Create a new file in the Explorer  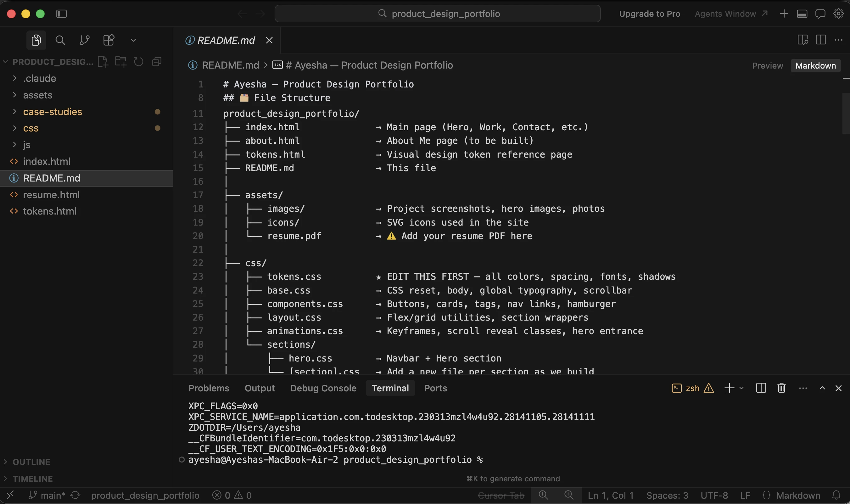103,61
